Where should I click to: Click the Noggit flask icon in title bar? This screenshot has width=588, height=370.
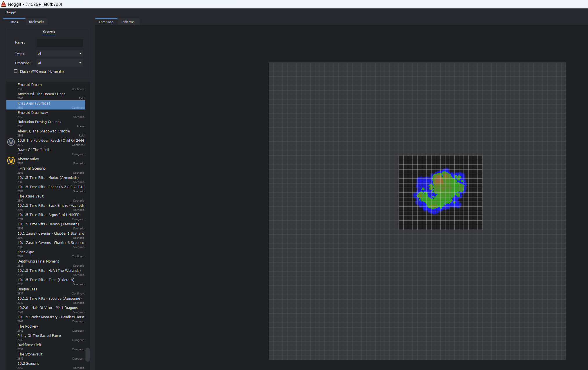pyautogui.click(x=3, y=4)
